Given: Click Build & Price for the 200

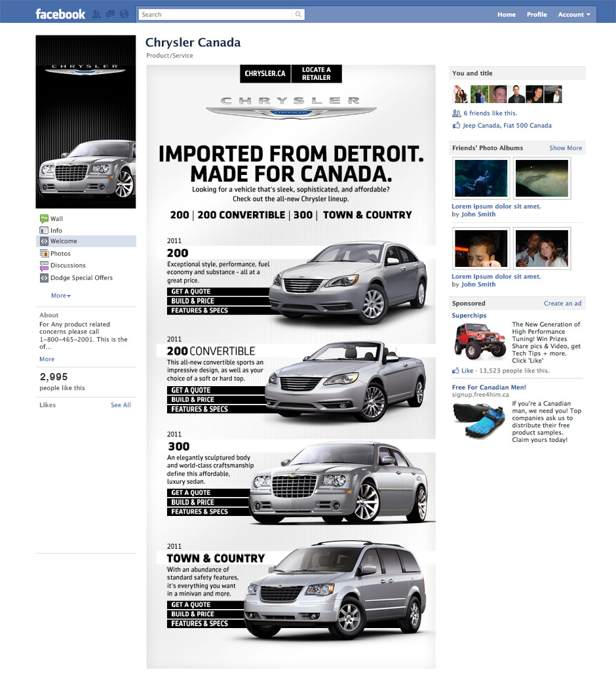Looking at the screenshot, I should pos(218,301).
